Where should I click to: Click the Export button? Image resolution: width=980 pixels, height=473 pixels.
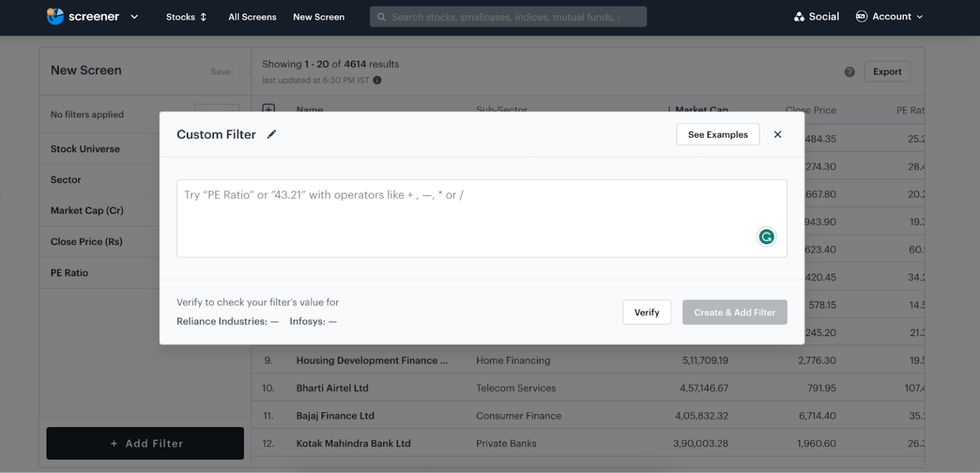click(x=887, y=72)
